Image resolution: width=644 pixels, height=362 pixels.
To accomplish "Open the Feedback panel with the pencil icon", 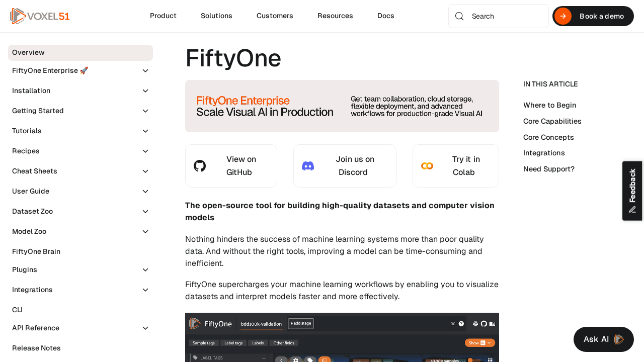I will pos(632,208).
